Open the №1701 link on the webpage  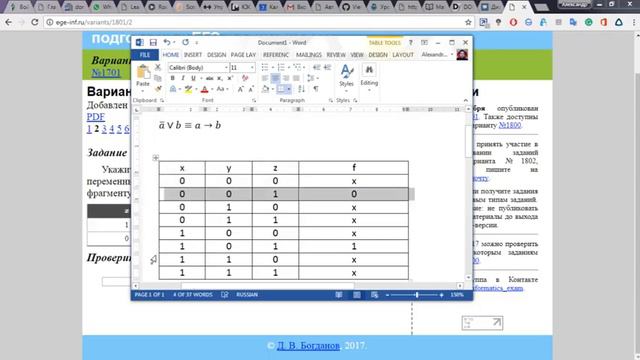[106, 73]
